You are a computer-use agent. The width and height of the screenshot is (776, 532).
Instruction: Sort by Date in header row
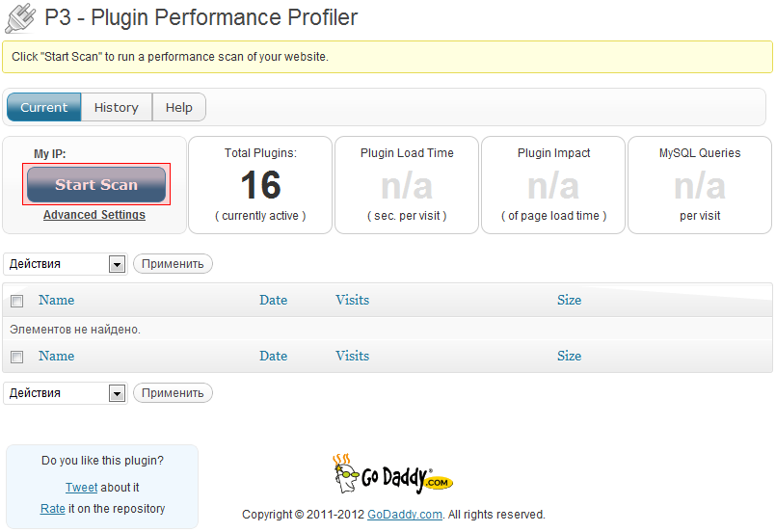click(273, 300)
